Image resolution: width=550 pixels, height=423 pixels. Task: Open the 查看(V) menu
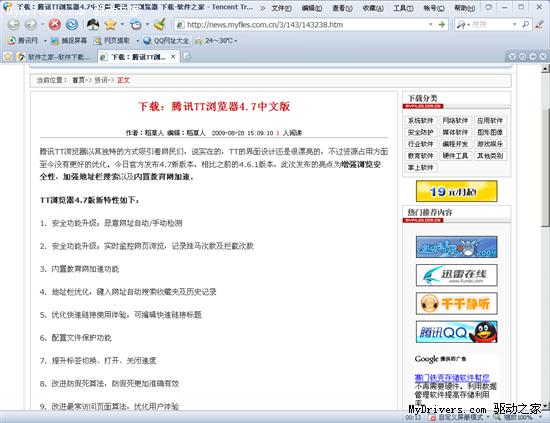point(342,8)
